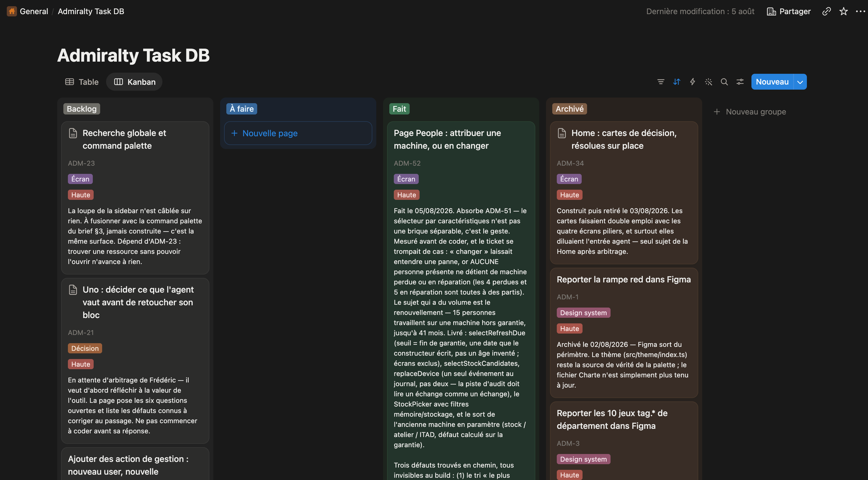Open General in the breadcrumb
The height and width of the screenshot is (480, 868).
click(34, 11)
